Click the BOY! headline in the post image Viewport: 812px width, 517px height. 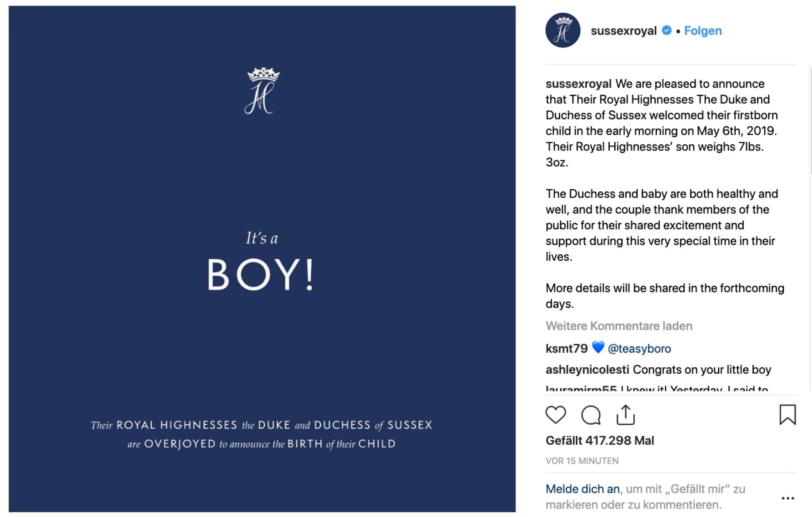click(261, 275)
